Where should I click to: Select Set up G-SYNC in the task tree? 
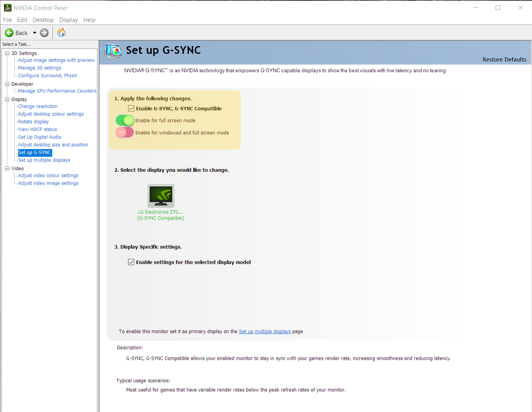tap(35, 152)
